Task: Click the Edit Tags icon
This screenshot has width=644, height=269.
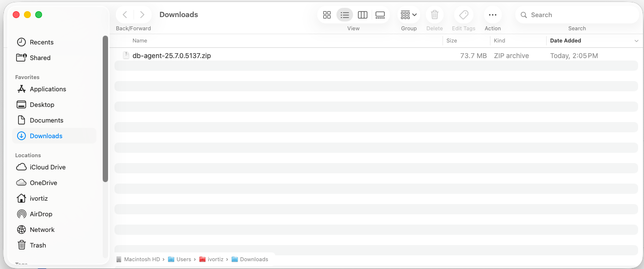Action: click(x=464, y=15)
